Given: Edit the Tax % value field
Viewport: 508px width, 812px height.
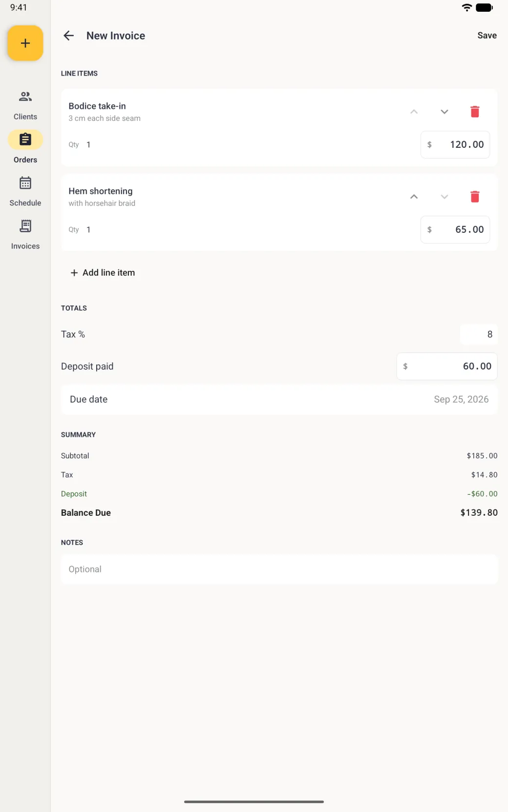Looking at the screenshot, I should [x=479, y=334].
